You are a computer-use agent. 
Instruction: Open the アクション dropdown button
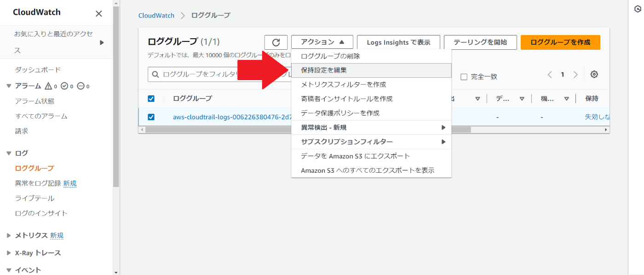coord(322,42)
